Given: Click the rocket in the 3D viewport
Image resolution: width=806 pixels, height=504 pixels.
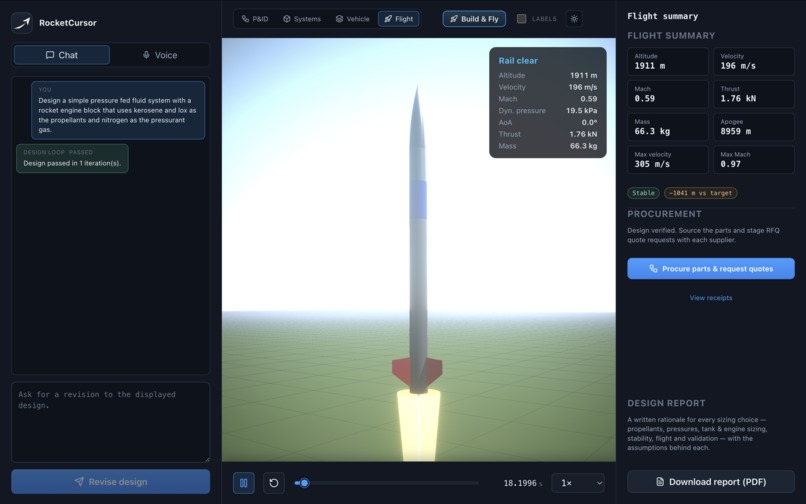Looking at the screenshot, I should coord(418,242).
